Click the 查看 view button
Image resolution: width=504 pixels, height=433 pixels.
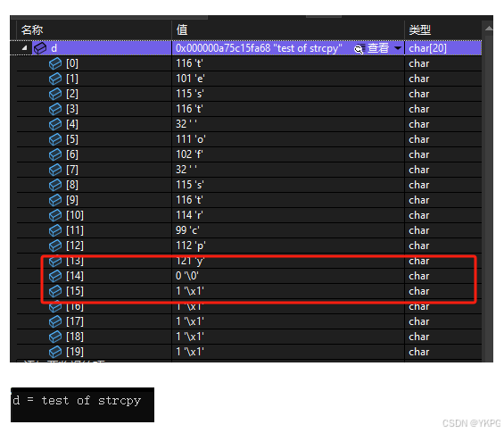(378, 48)
